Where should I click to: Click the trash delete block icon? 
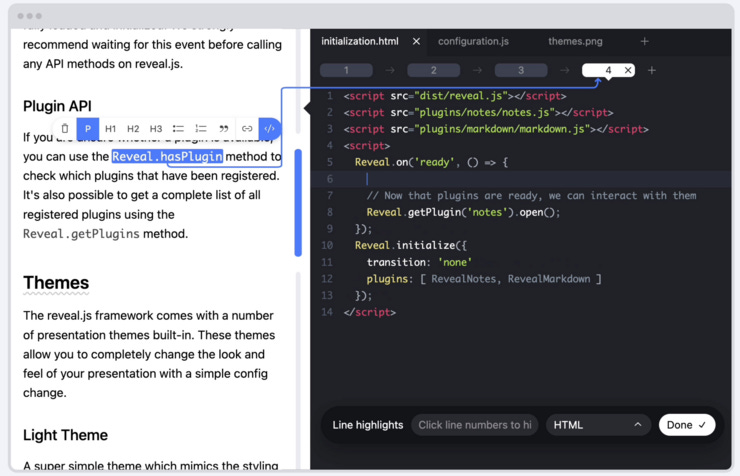(65, 128)
